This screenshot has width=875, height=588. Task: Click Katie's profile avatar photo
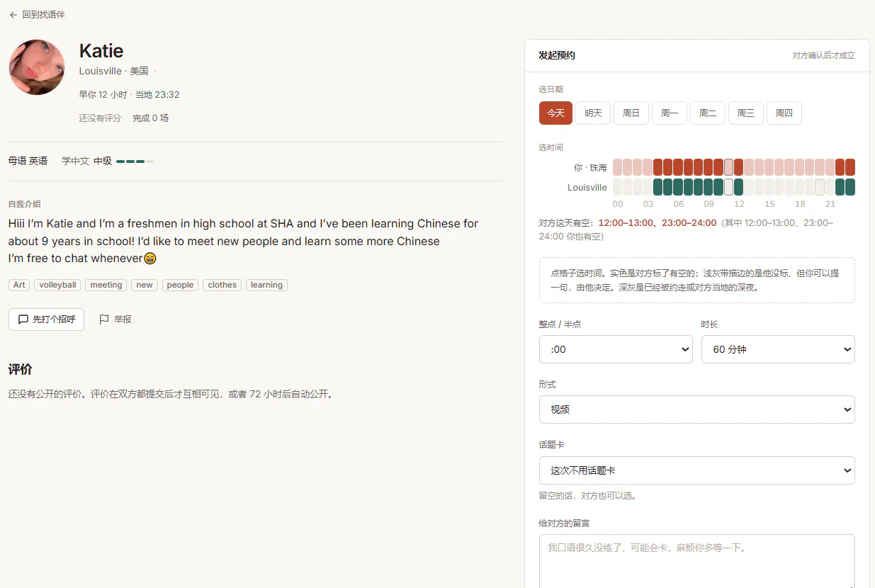tap(37, 67)
